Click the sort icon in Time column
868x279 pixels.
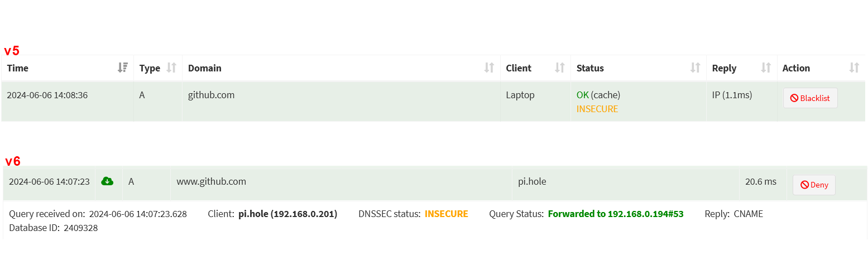[123, 68]
